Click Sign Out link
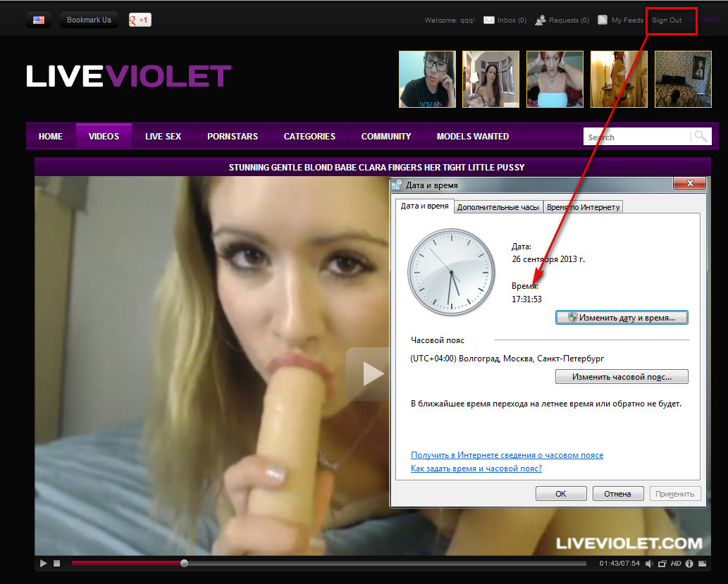 [x=667, y=20]
